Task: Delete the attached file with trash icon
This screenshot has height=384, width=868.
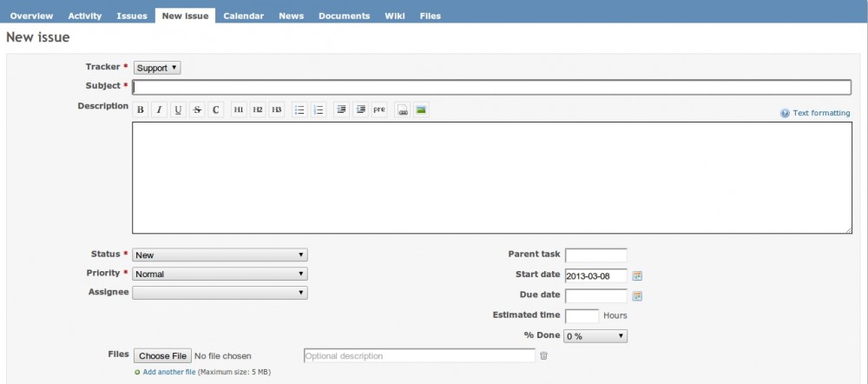Action: click(544, 355)
